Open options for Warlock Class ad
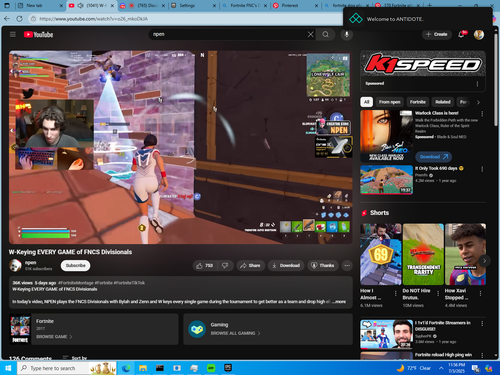 482,114
